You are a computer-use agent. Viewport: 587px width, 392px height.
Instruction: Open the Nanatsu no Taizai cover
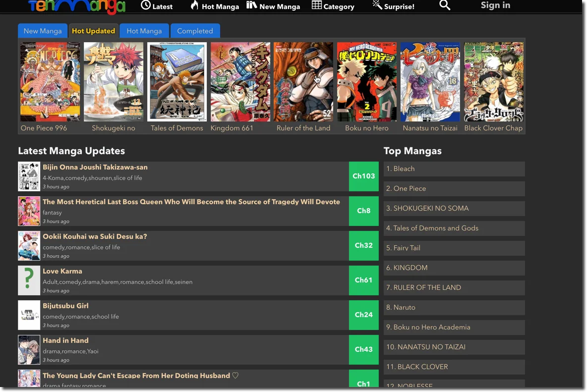[430, 82]
